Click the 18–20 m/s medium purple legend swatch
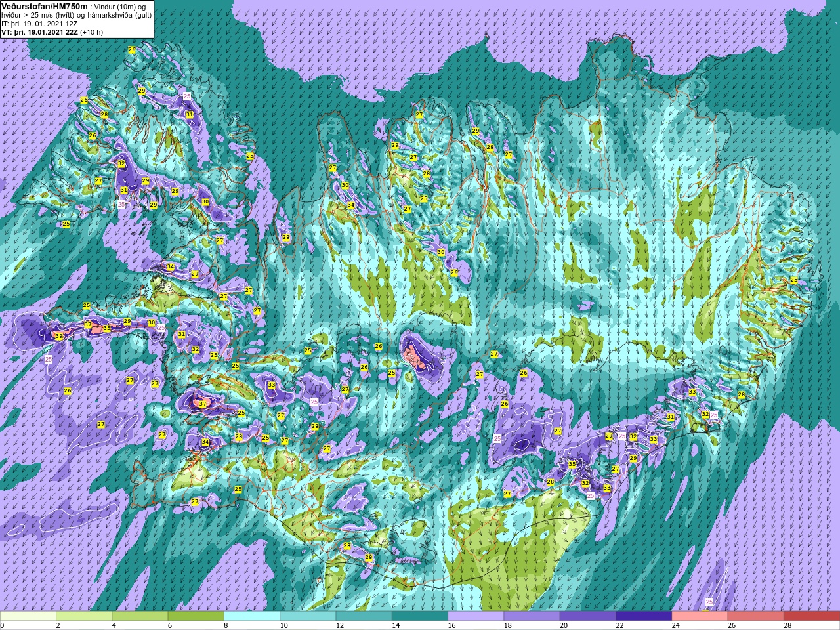Image resolution: width=840 pixels, height=630 pixels. (532, 616)
